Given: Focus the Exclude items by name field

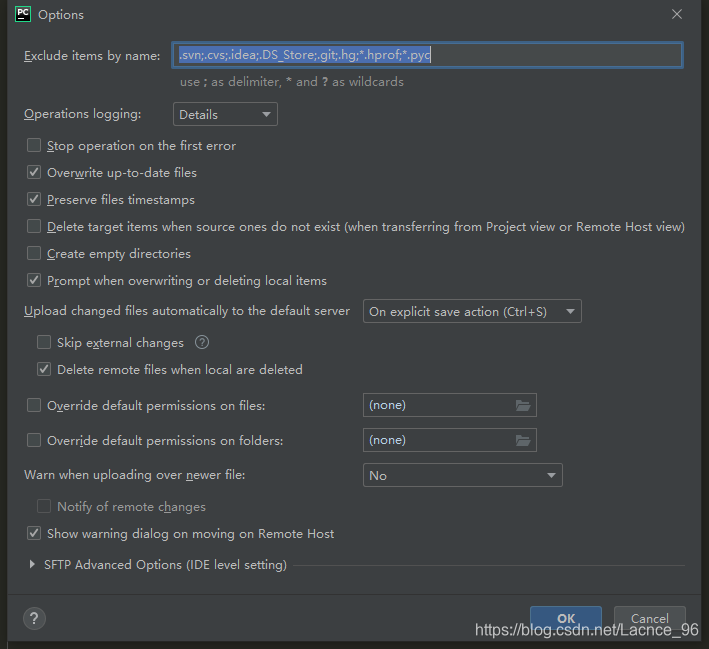Looking at the screenshot, I should pos(427,55).
